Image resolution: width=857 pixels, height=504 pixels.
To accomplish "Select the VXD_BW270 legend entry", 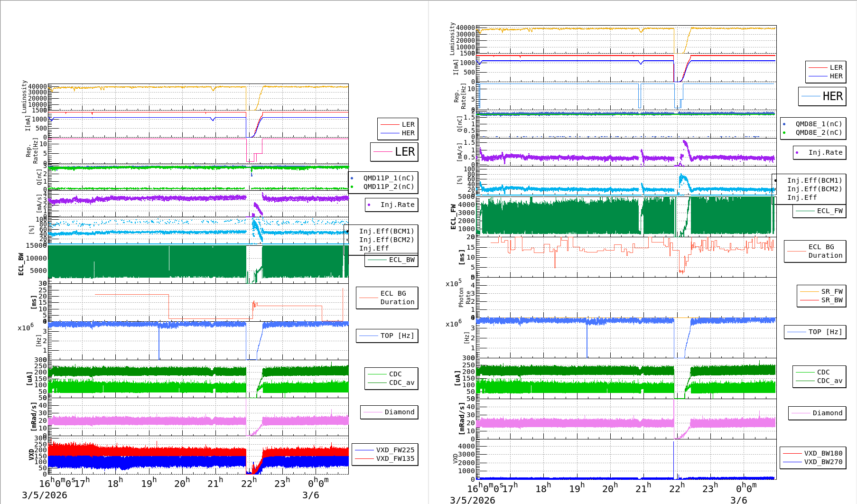I will click(823, 462).
